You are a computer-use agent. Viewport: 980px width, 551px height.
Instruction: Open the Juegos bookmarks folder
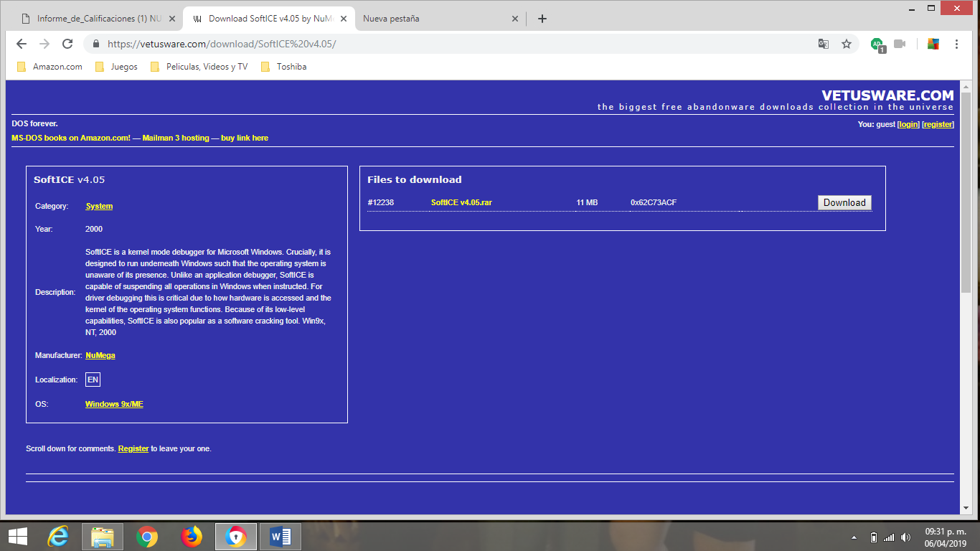pyautogui.click(x=123, y=66)
